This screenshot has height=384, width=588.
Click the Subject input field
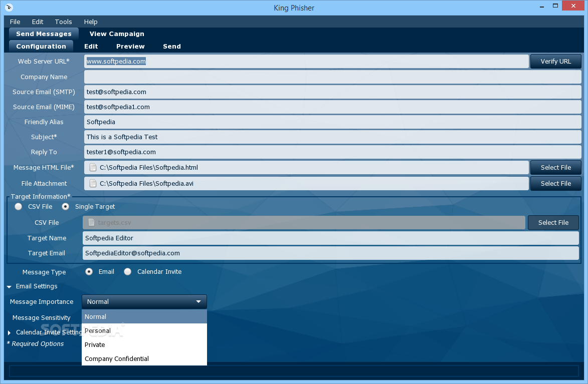pyautogui.click(x=333, y=137)
